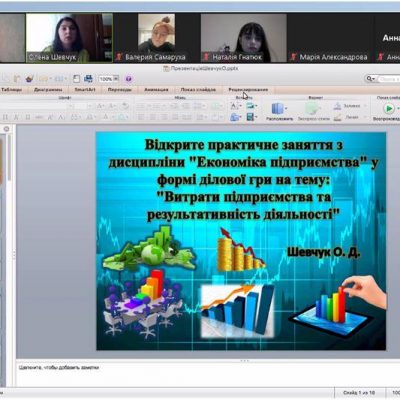Expand the Расположить dropdown arrow

pos(286,108)
